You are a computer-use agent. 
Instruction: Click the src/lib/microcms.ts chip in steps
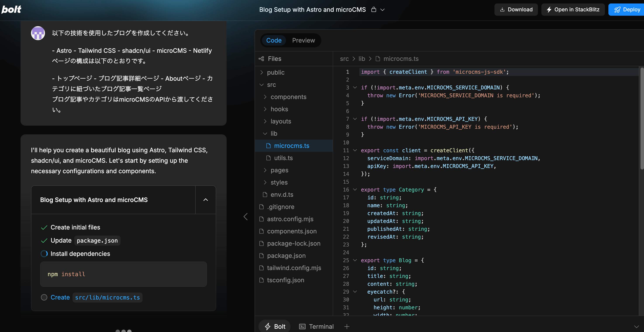coord(107,298)
